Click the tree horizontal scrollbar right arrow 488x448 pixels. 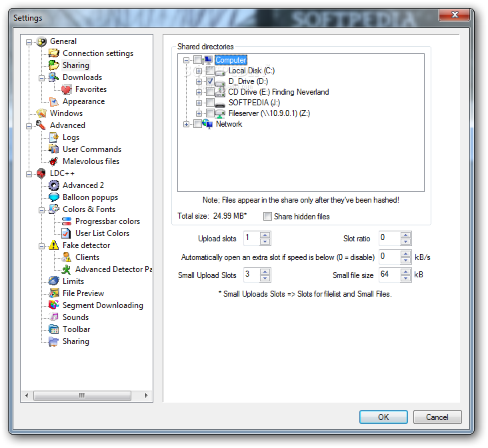146,395
